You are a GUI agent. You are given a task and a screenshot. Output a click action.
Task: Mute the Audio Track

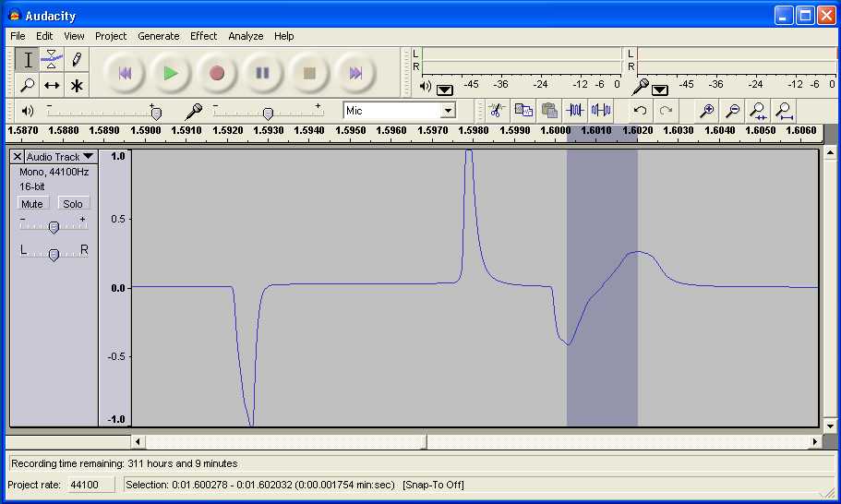point(32,204)
